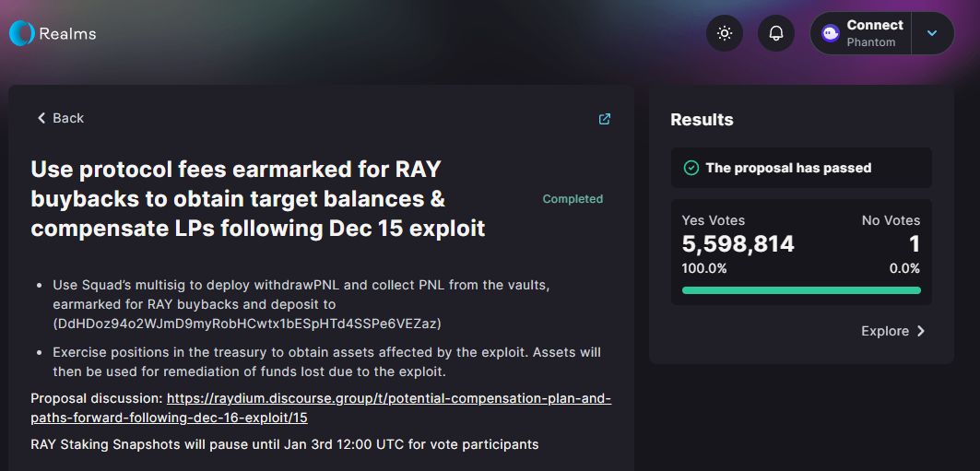Click the proposal passed checkmark icon

(x=691, y=168)
